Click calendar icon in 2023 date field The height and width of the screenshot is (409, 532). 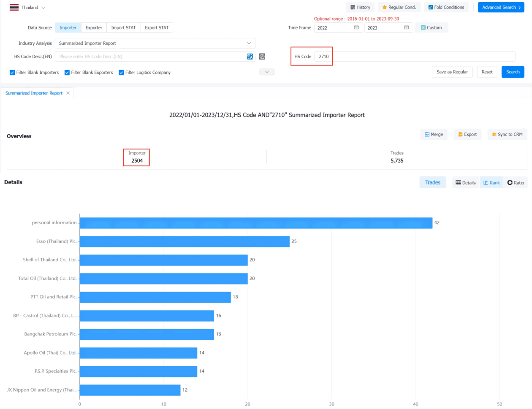(x=407, y=28)
